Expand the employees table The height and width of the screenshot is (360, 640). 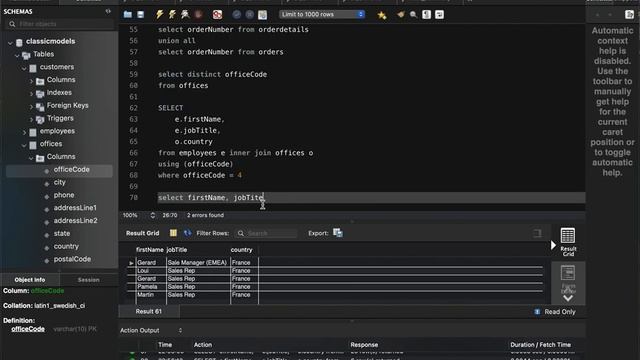[24, 132]
